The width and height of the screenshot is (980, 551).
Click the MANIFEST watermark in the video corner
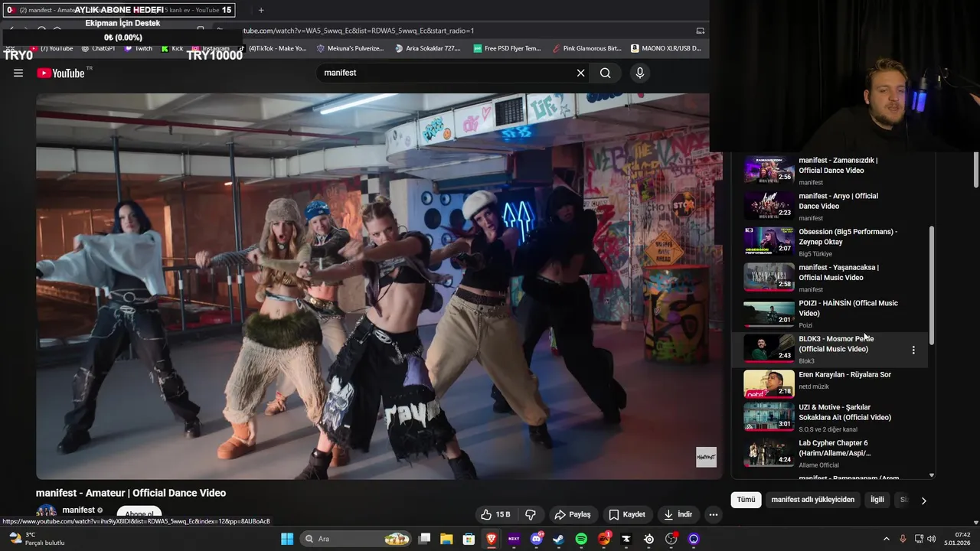click(706, 457)
